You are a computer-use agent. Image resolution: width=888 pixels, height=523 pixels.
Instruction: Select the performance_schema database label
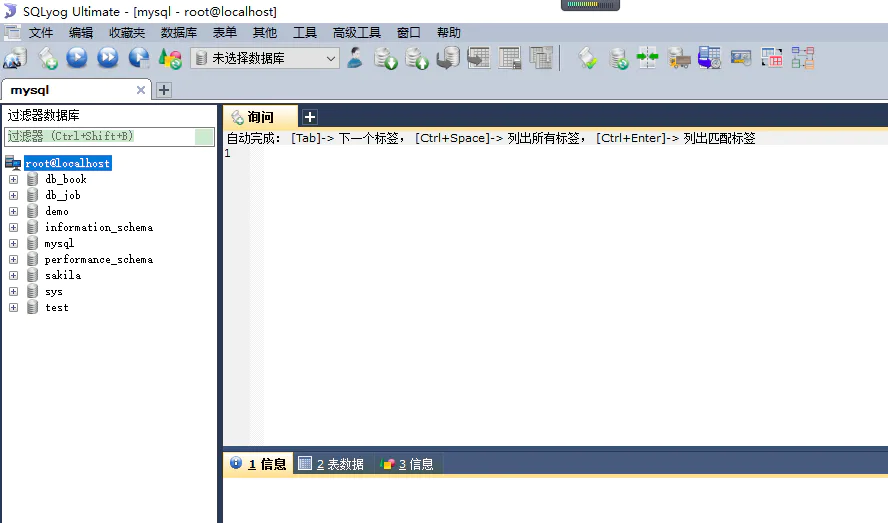click(99, 260)
